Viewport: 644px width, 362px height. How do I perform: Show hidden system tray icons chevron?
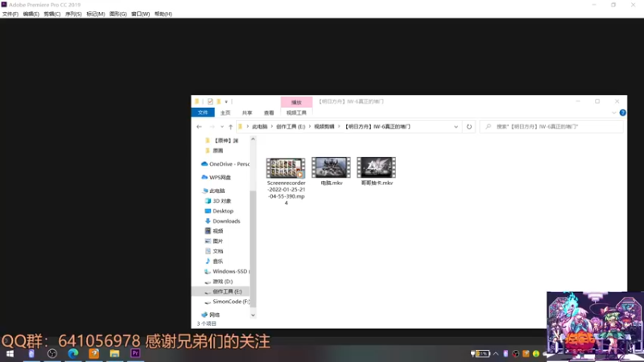(496, 353)
